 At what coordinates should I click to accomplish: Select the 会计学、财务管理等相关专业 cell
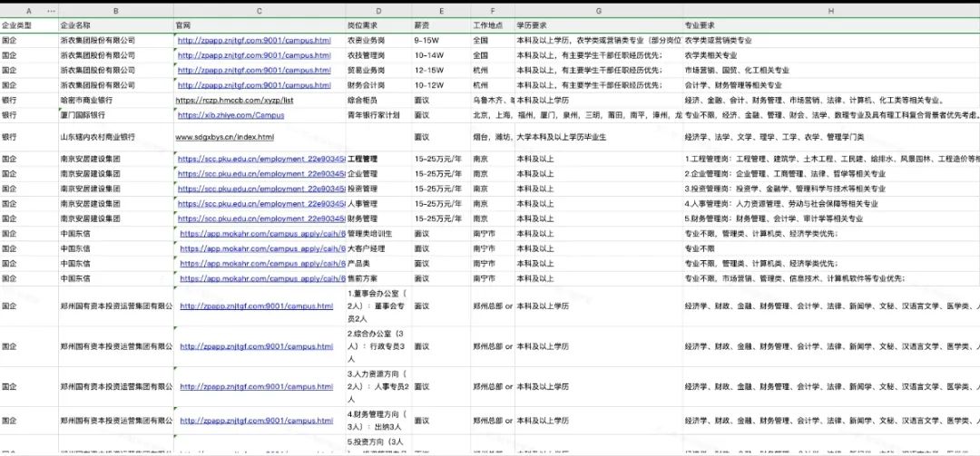tap(831, 85)
